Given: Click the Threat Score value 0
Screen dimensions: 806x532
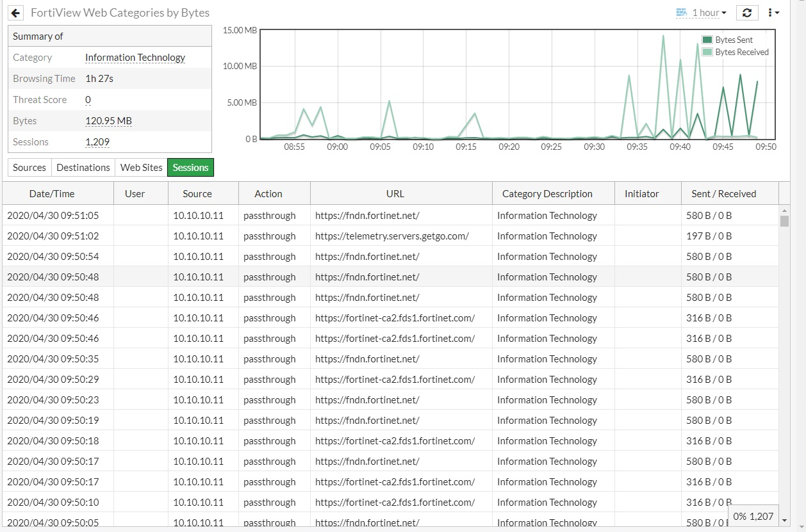Looking at the screenshot, I should point(88,100).
